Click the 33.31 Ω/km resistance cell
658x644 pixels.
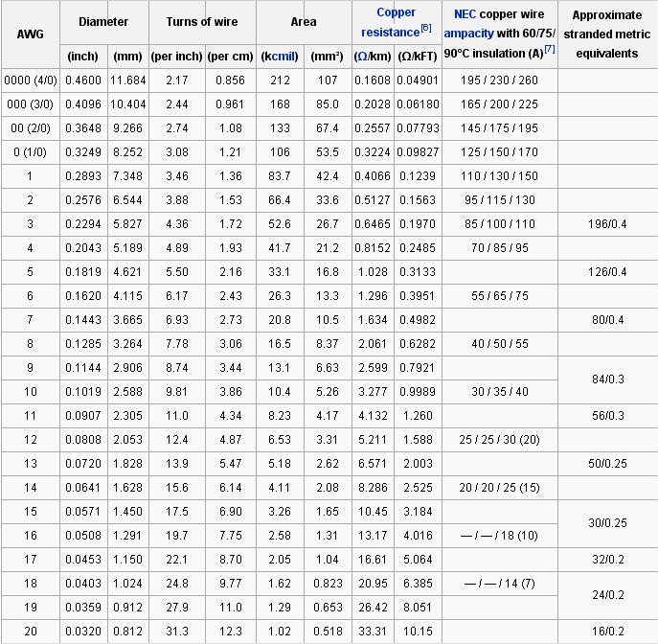[x=373, y=631]
